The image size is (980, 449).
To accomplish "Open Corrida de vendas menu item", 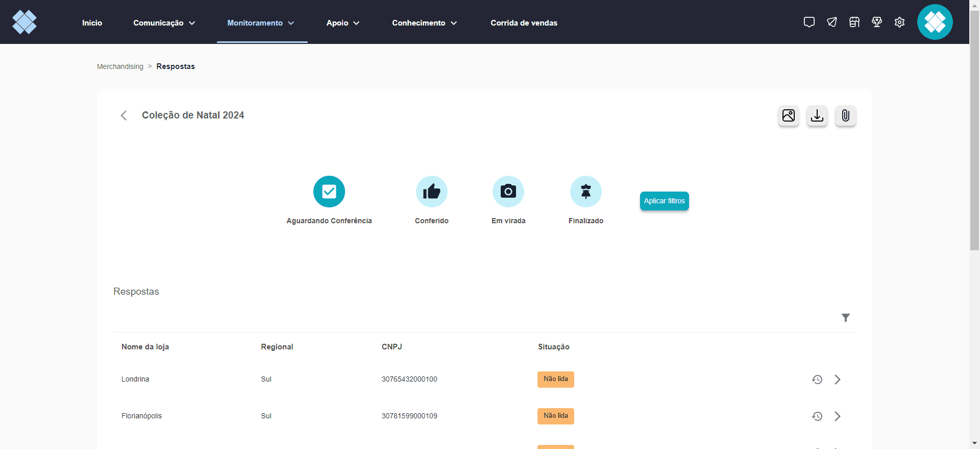I will [524, 23].
